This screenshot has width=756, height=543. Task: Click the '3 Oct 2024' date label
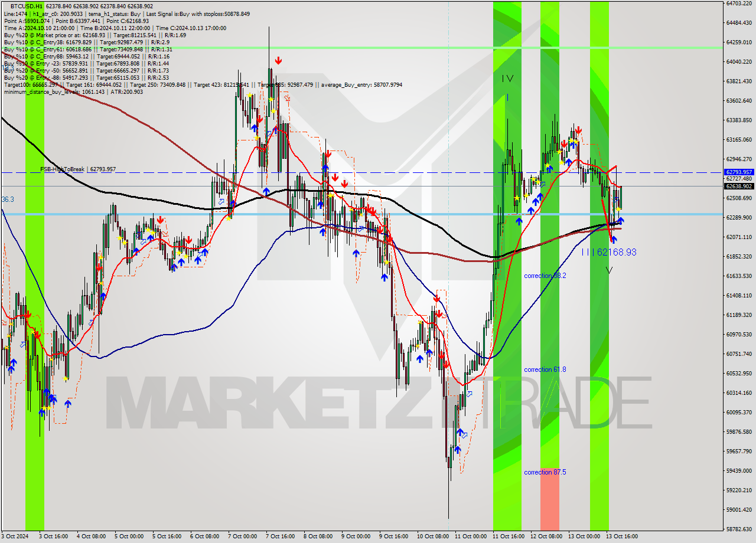click(15, 537)
